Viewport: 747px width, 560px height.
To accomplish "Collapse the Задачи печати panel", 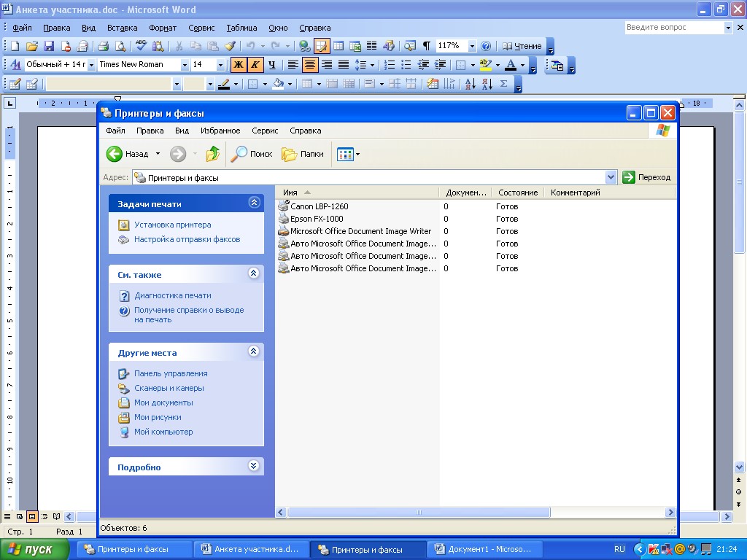I will tap(254, 203).
